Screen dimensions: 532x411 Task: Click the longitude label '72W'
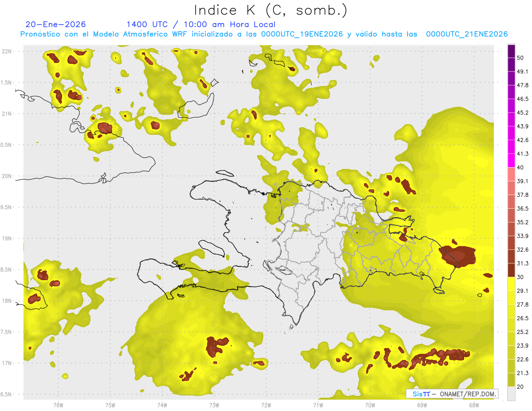tap(266, 405)
